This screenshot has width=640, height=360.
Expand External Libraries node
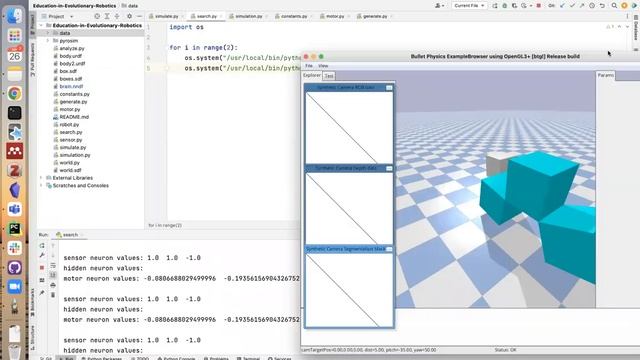point(41,178)
